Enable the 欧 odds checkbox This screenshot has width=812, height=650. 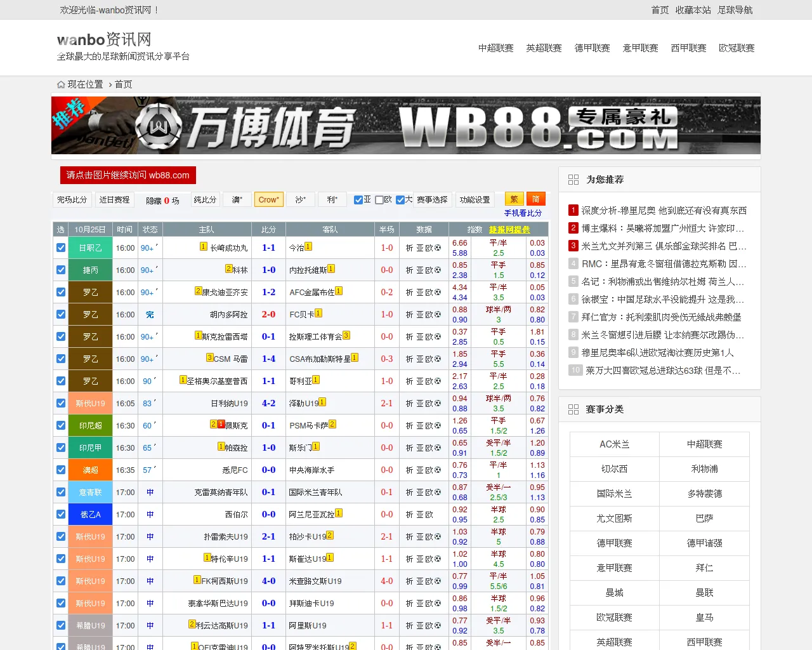click(379, 200)
